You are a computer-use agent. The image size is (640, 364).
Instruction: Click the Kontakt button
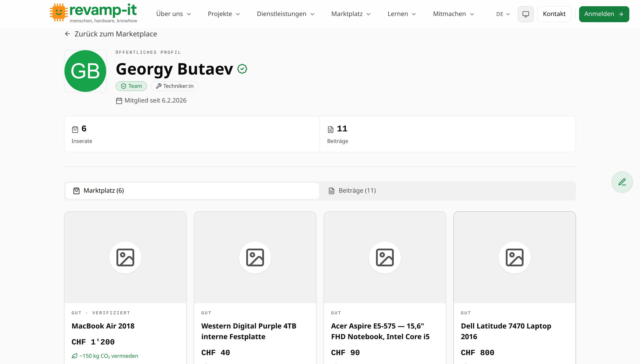554,14
